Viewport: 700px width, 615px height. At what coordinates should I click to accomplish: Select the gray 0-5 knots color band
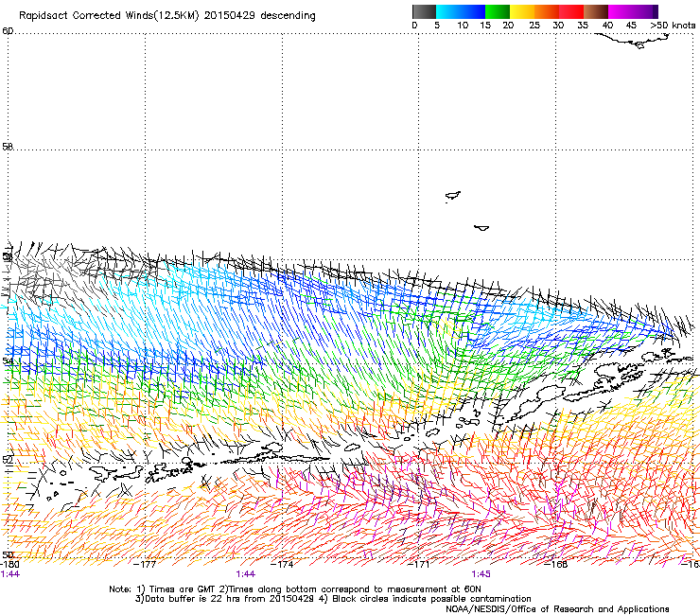click(424, 11)
